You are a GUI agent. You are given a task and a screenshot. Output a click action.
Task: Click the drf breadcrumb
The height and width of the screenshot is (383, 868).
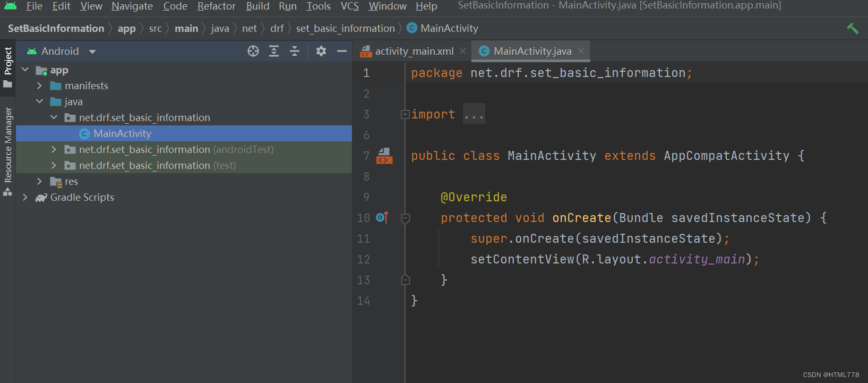(x=277, y=28)
